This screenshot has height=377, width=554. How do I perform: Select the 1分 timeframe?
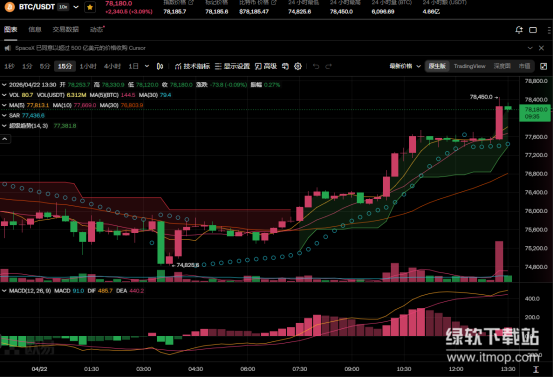[27, 66]
